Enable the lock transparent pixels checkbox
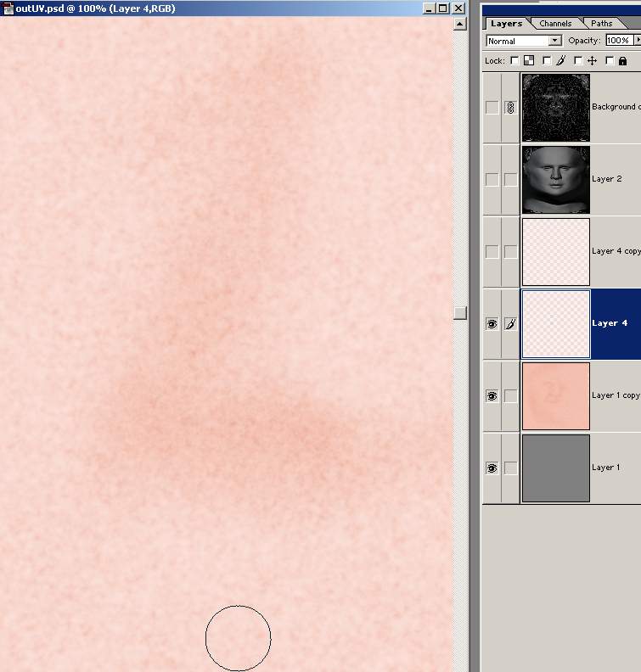Screen dimensions: 641x672 [x=514, y=61]
